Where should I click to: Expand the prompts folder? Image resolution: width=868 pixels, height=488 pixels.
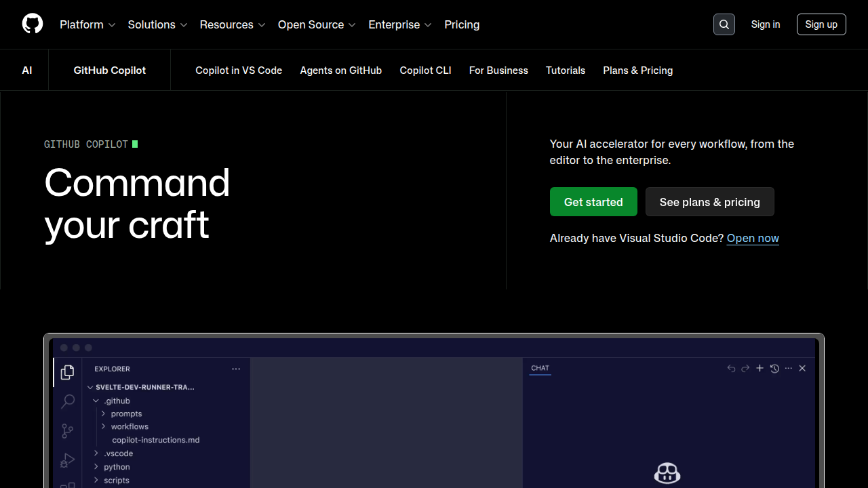pos(122,413)
